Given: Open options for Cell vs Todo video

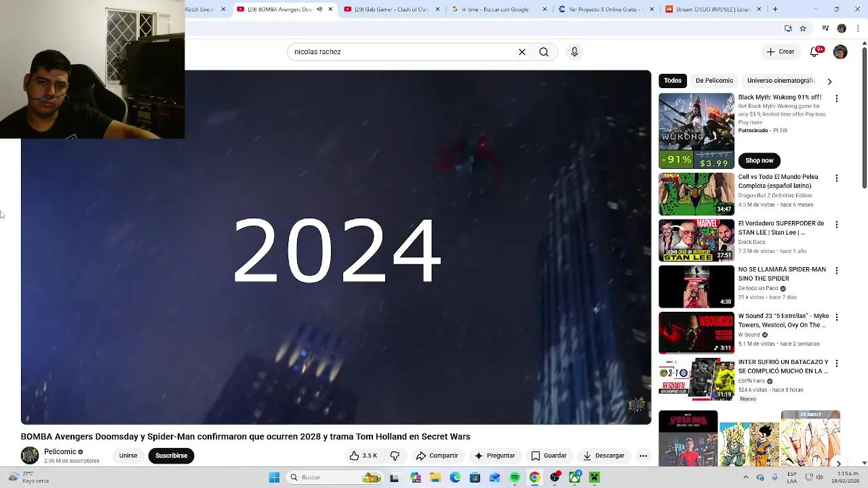Looking at the screenshot, I should [x=837, y=178].
